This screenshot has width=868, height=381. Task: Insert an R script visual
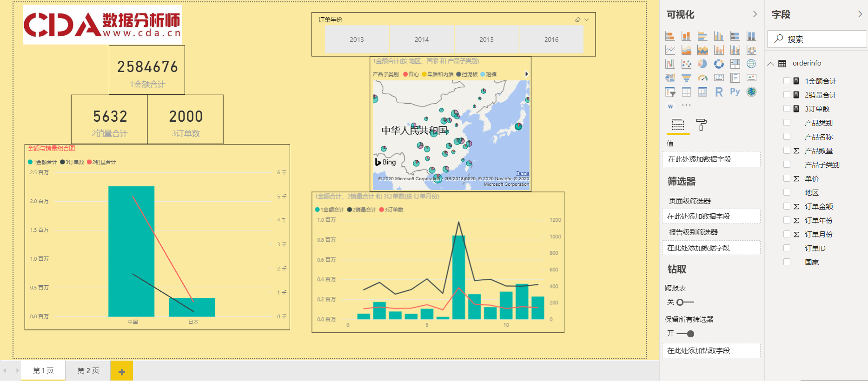pyautogui.click(x=719, y=92)
